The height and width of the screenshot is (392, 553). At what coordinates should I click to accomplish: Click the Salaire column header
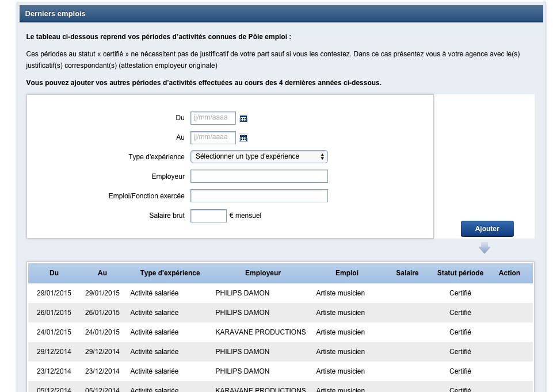(407, 273)
